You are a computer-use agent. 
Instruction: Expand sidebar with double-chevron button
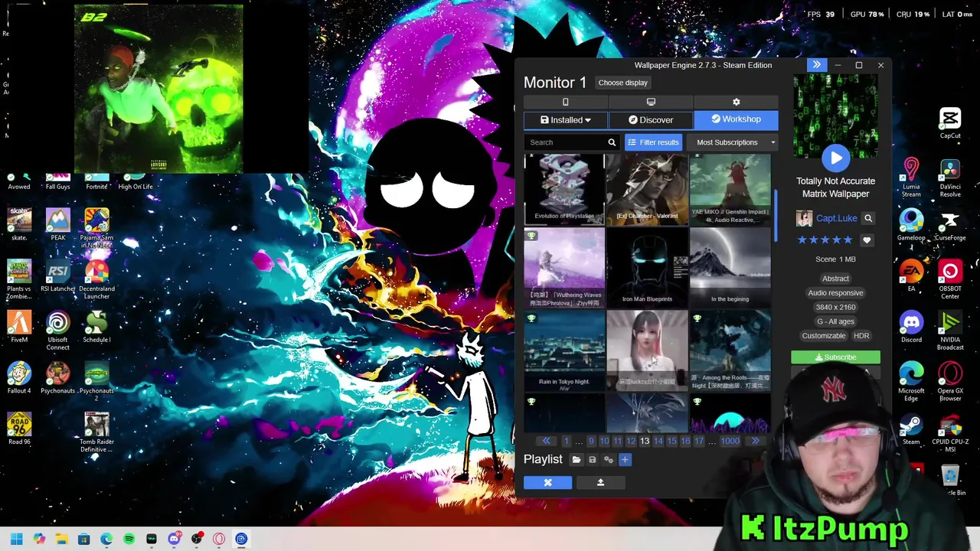817,65
